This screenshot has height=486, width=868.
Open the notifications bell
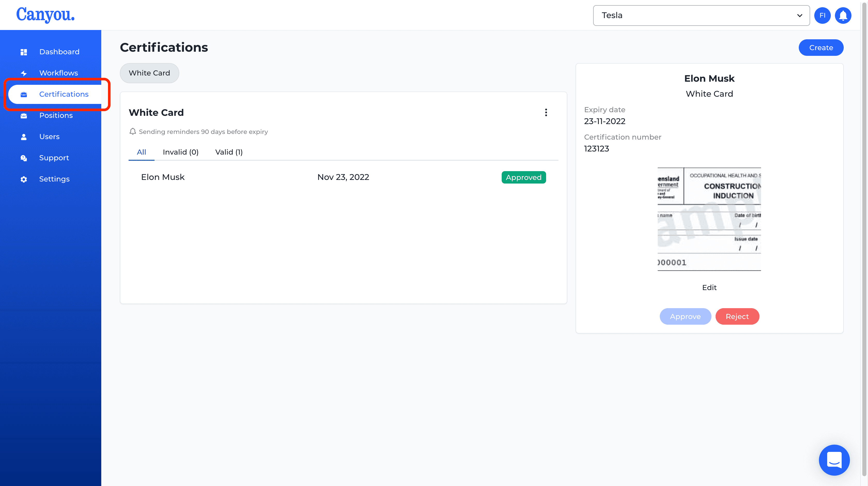tap(843, 16)
